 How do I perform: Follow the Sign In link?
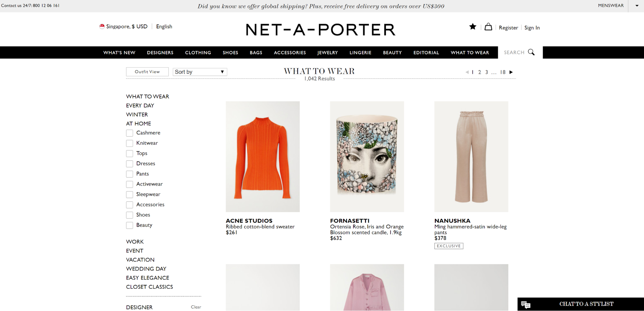[532, 28]
